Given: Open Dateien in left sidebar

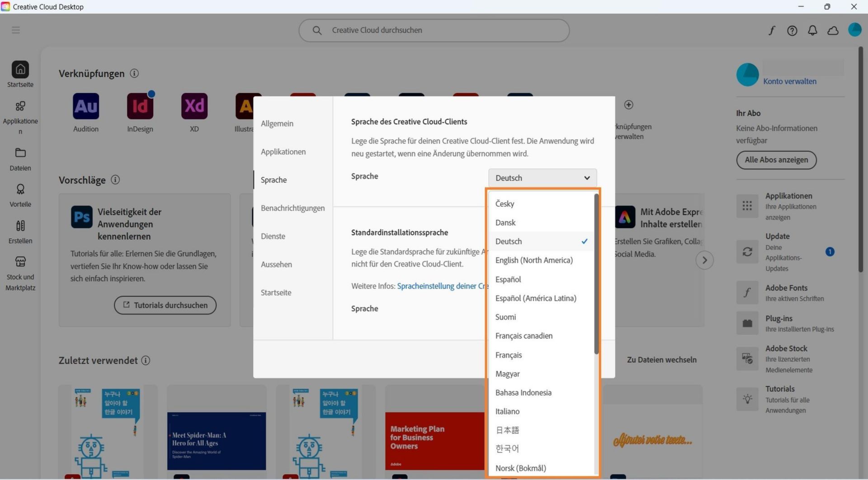Looking at the screenshot, I should coord(20,159).
